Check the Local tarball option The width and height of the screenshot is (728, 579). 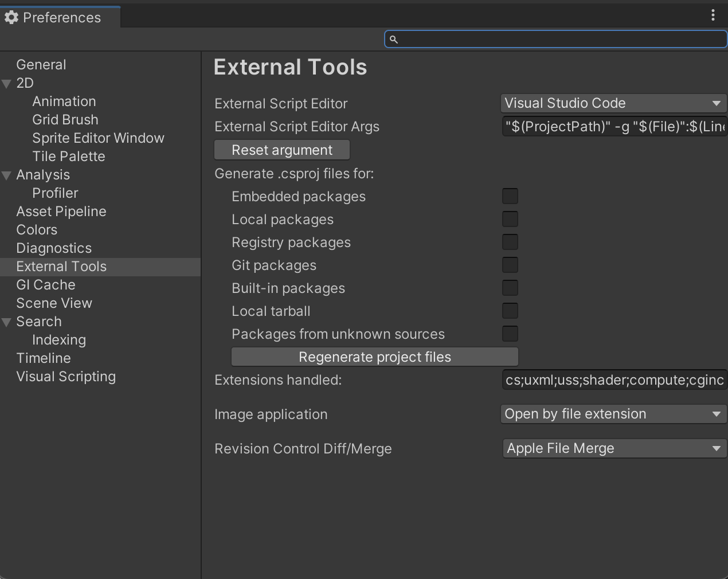point(510,311)
